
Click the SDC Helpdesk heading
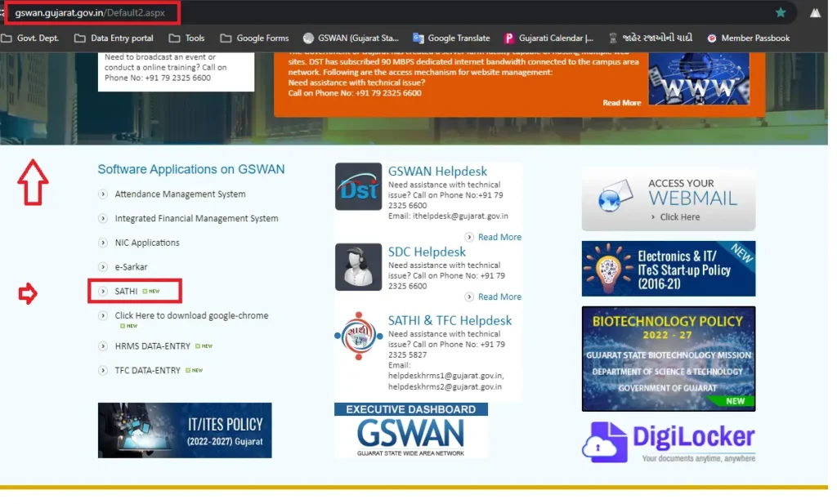(x=427, y=252)
